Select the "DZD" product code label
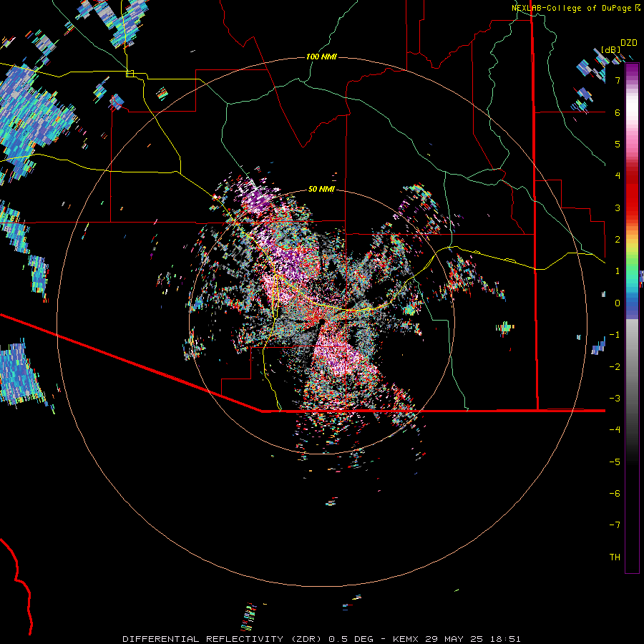Viewport: 644px width, 644px height. coord(629,43)
